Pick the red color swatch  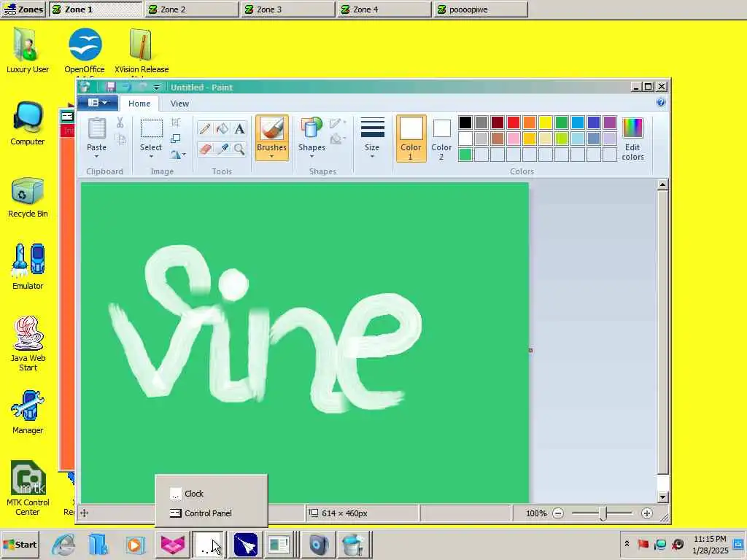(514, 122)
